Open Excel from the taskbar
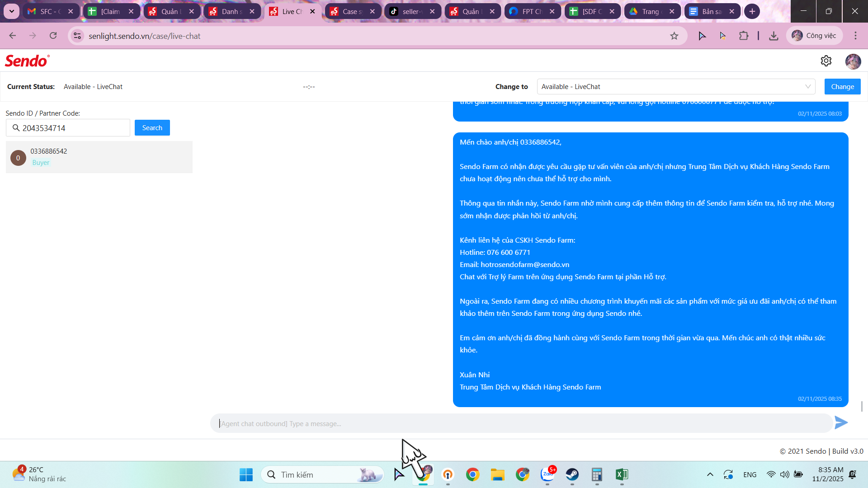 (622, 474)
